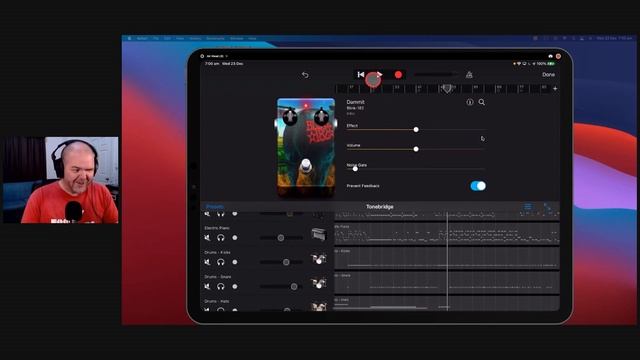Select the Drums - Snare region in the timeline
640x360 pixels.
pos(447,283)
